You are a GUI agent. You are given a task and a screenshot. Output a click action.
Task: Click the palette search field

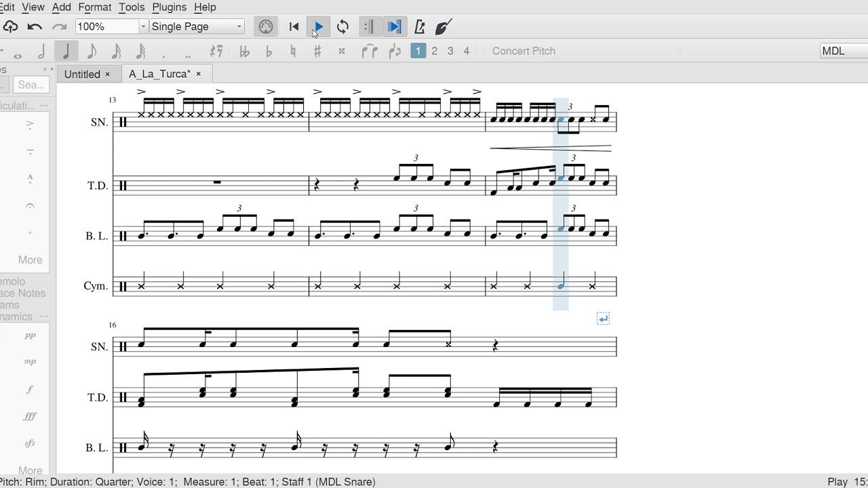(31, 85)
